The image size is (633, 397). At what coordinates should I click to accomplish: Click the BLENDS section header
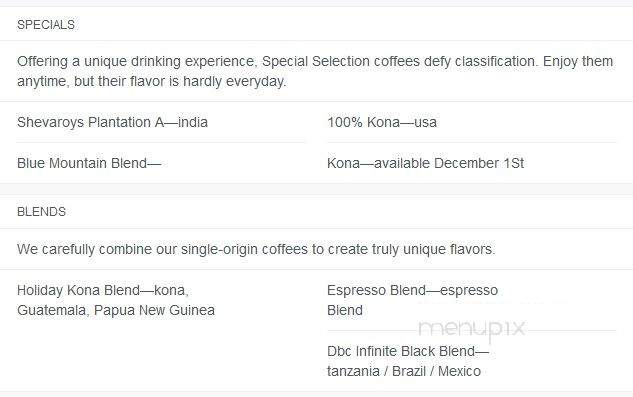click(x=41, y=212)
